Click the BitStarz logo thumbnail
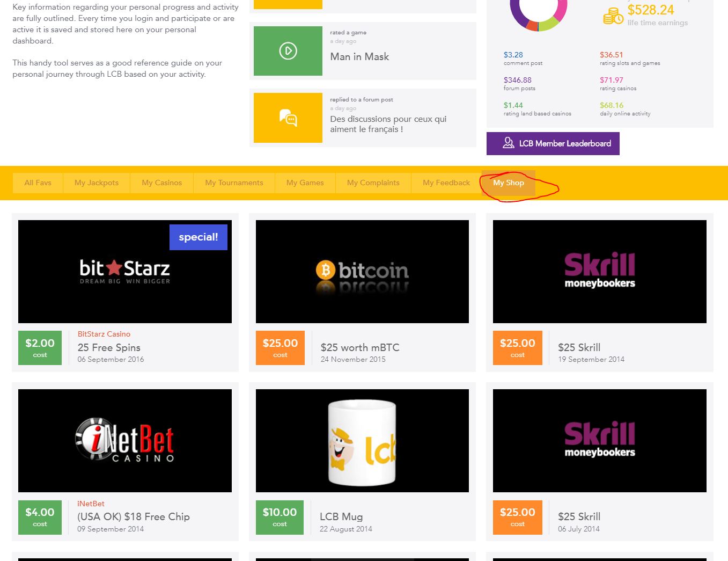The image size is (728, 561). click(125, 272)
